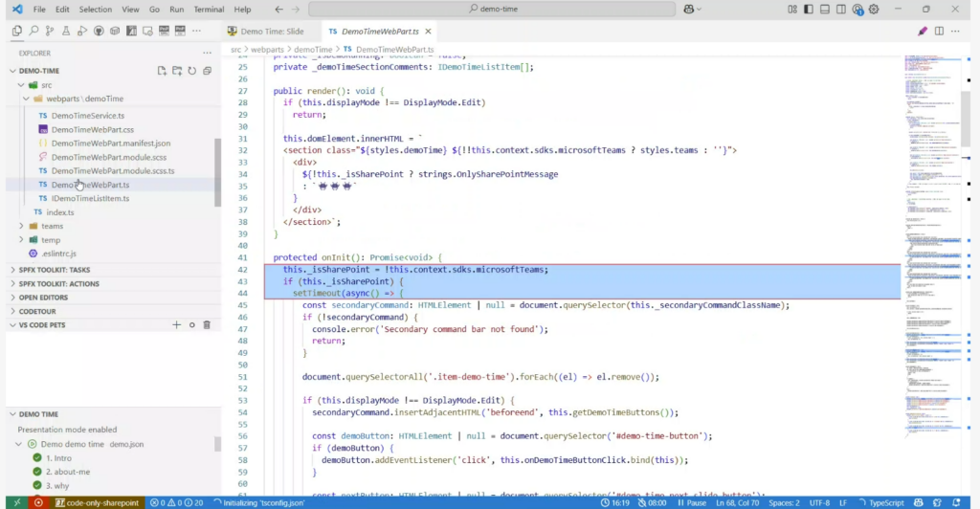Image resolution: width=980 pixels, height=509 pixels.
Task: Click New File icon in DEMO-TIME header
Action: tap(162, 71)
